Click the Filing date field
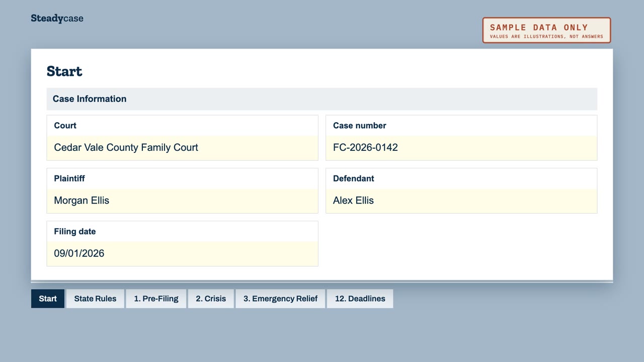This screenshot has height=362, width=644. [x=182, y=253]
